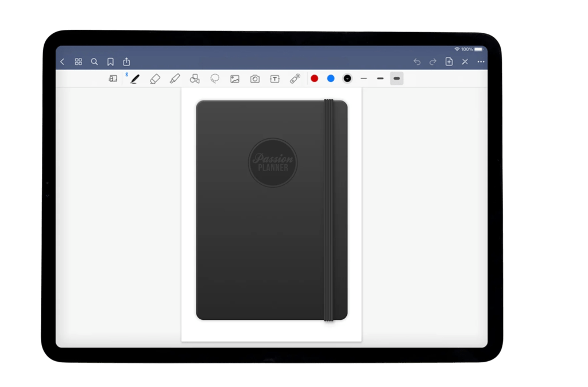The width and height of the screenshot is (588, 387).
Task: Open the more options ellipsis menu
Action: (x=481, y=62)
